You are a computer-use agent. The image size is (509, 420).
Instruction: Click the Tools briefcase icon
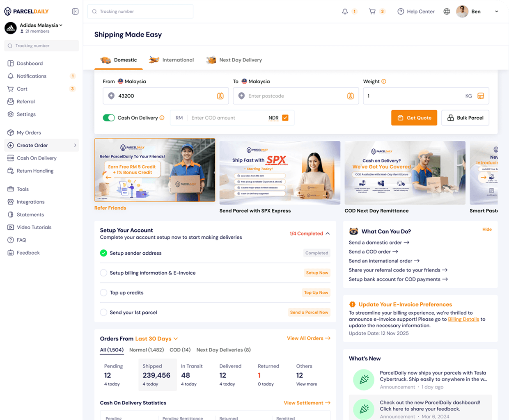pos(11,189)
